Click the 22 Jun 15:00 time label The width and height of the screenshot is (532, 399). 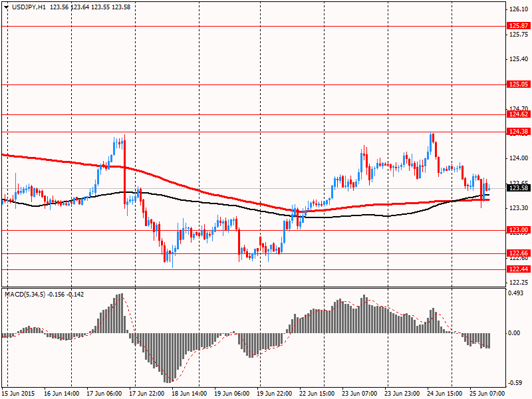317,394
